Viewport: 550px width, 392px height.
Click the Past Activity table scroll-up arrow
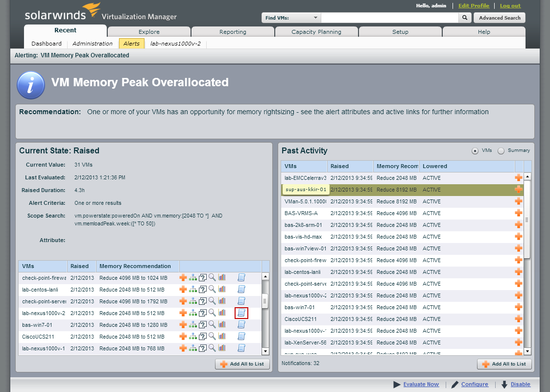(x=527, y=176)
